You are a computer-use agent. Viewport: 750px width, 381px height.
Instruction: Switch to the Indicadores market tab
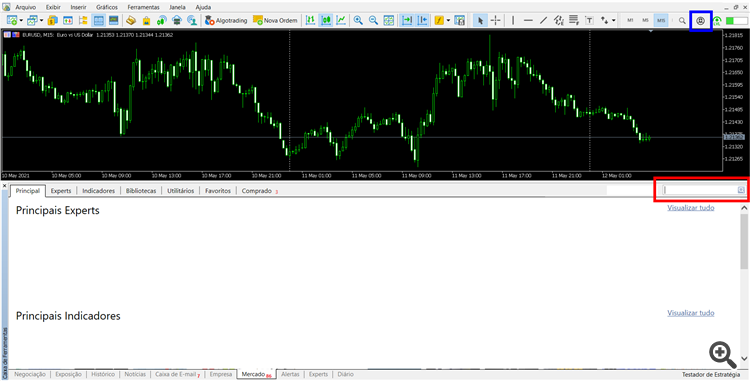tap(99, 191)
